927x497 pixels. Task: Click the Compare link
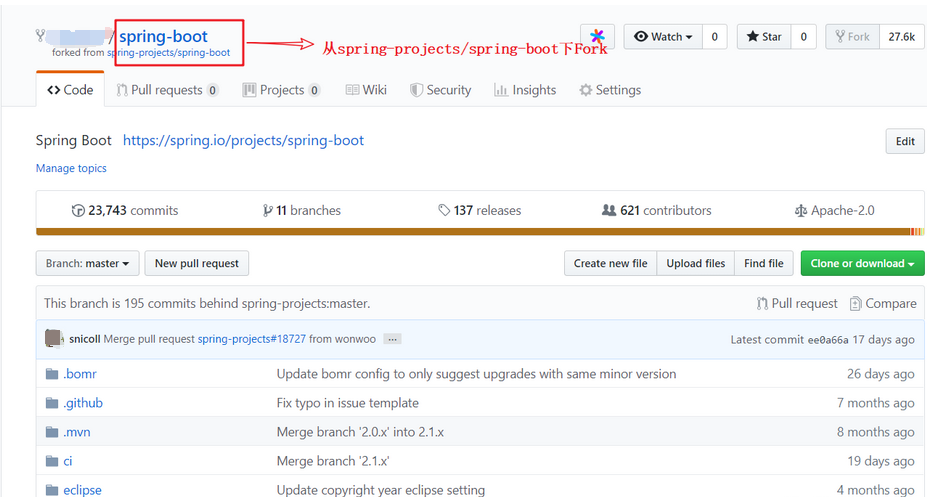[x=883, y=304]
